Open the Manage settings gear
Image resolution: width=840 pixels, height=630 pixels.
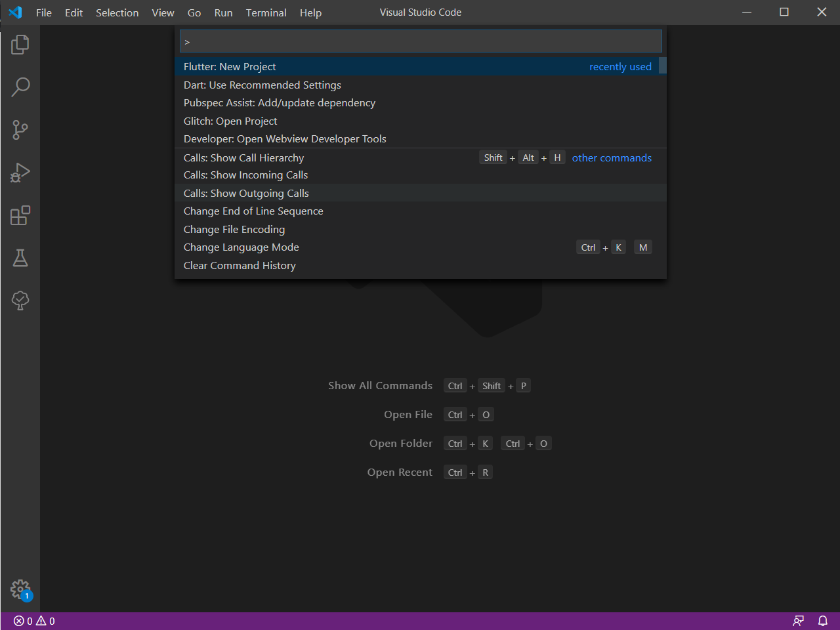20,589
